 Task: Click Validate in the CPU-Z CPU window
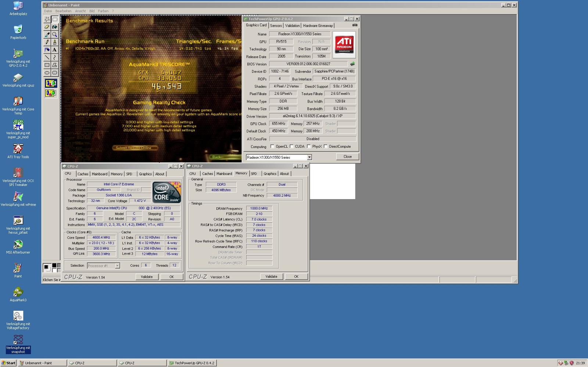(x=147, y=277)
